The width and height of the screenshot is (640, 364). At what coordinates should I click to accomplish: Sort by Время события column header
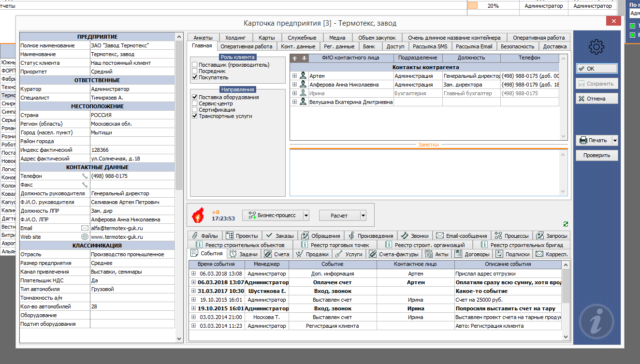click(x=217, y=264)
